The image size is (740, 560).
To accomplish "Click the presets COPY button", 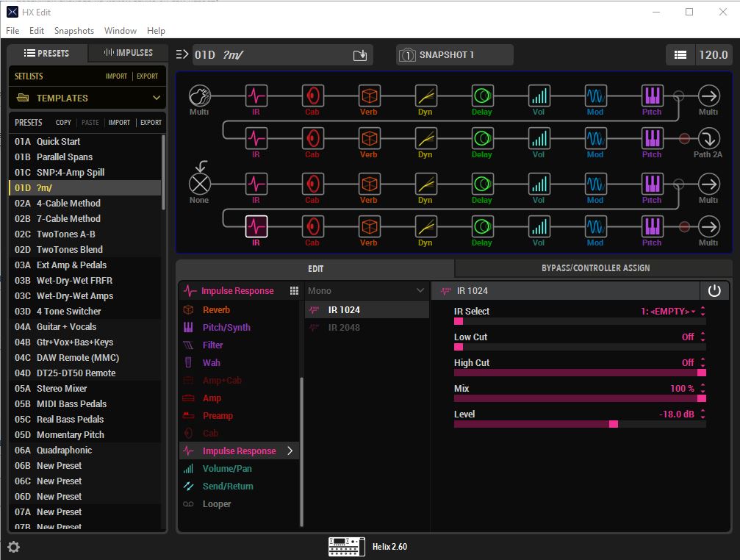I will pos(63,122).
